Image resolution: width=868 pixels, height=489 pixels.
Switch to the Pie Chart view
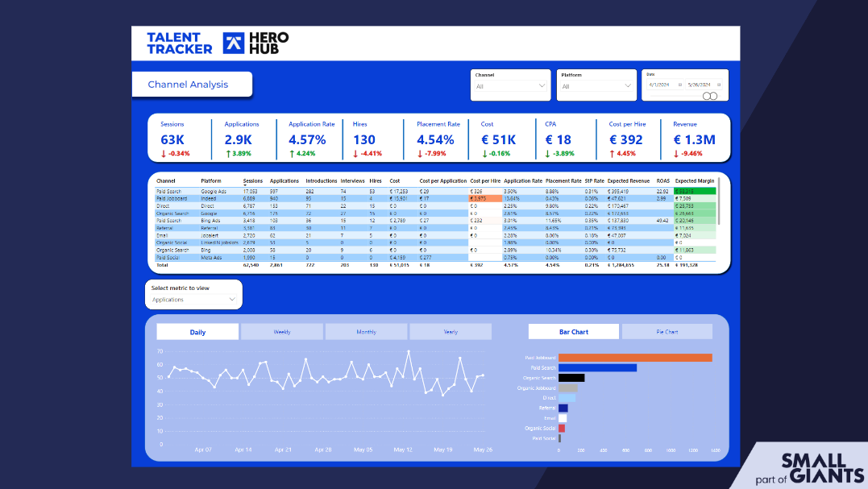[667, 331]
